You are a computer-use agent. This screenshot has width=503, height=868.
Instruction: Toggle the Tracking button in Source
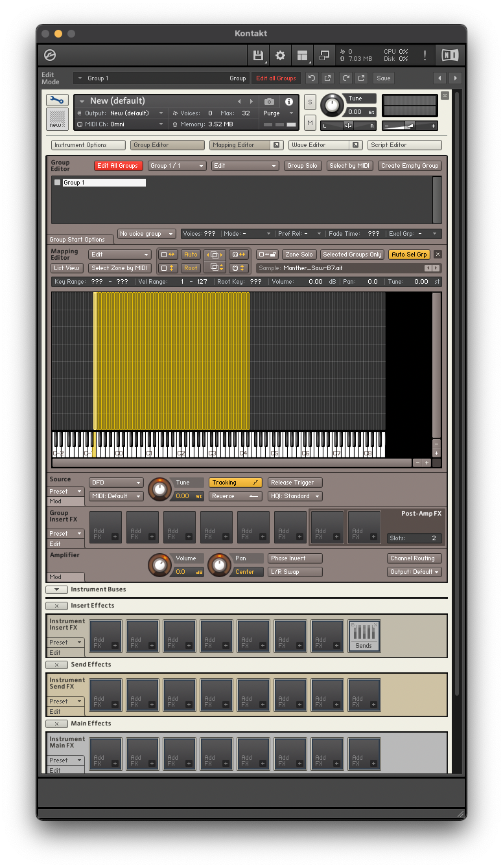click(x=235, y=483)
